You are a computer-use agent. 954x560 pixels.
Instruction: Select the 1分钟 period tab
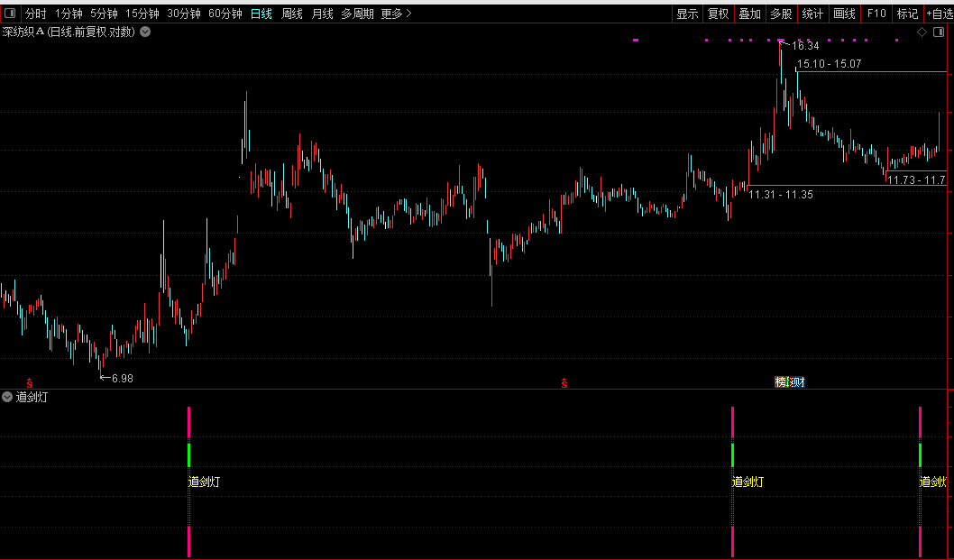(69, 14)
